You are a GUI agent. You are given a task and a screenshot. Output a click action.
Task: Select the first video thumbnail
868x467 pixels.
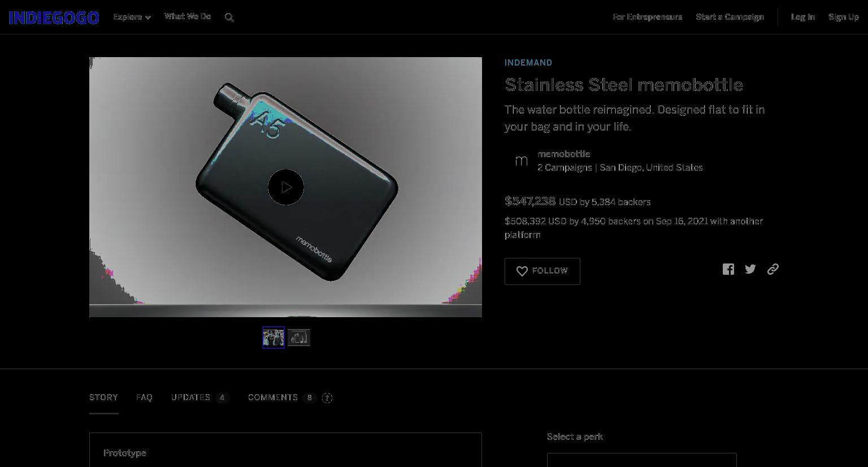coord(274,338)
